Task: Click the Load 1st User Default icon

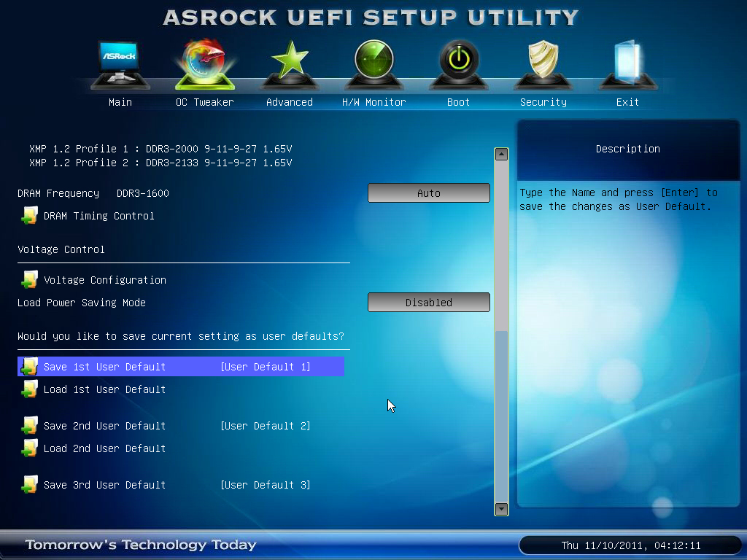Action: 29,389
